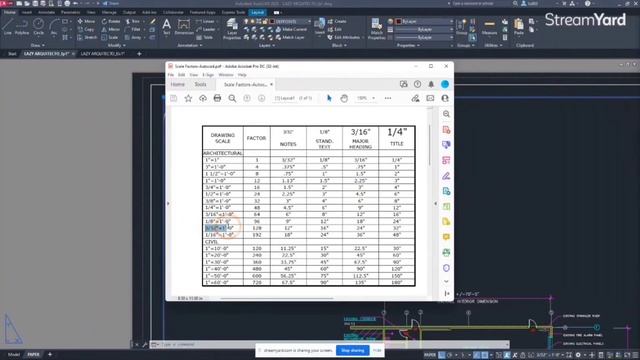Click the Acrobat more tools ellipsis
640x360 pixels.
coord(388,98)
